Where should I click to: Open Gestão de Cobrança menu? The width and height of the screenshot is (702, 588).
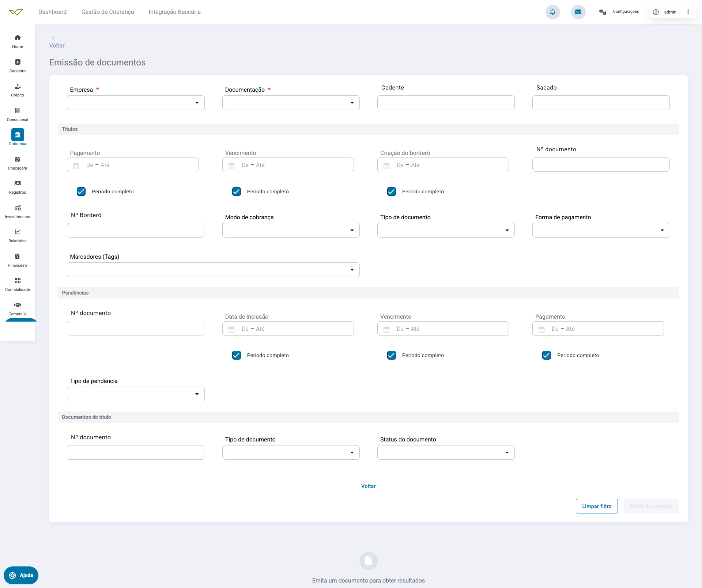(x=107, y=12)
